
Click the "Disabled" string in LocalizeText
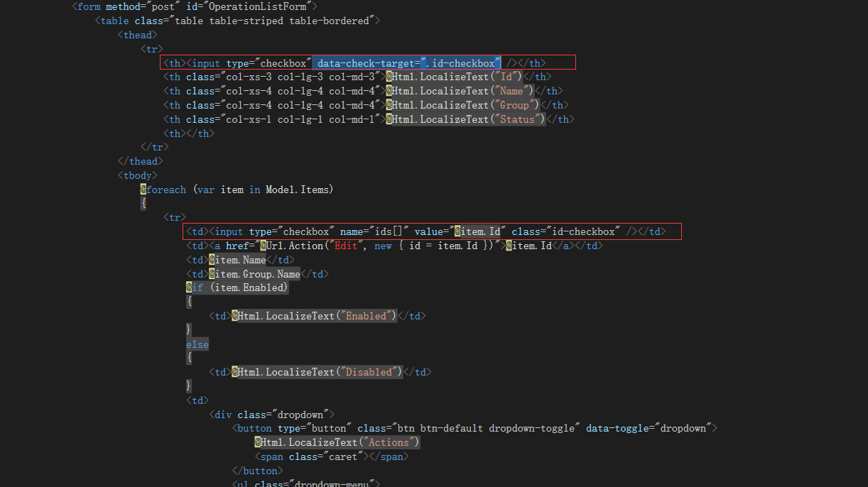coord(369,372)
